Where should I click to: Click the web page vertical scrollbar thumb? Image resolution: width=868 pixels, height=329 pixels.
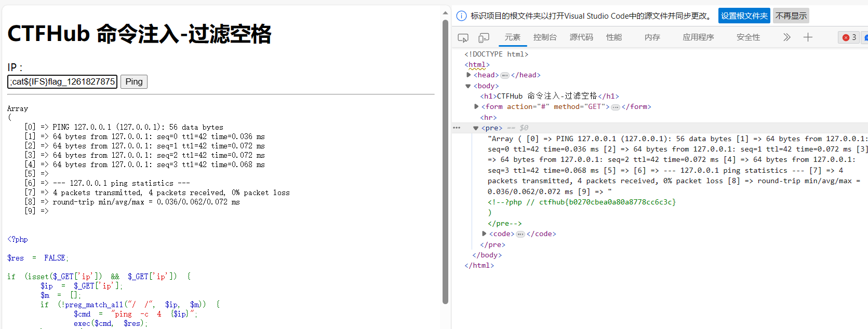tap(445, 161)
